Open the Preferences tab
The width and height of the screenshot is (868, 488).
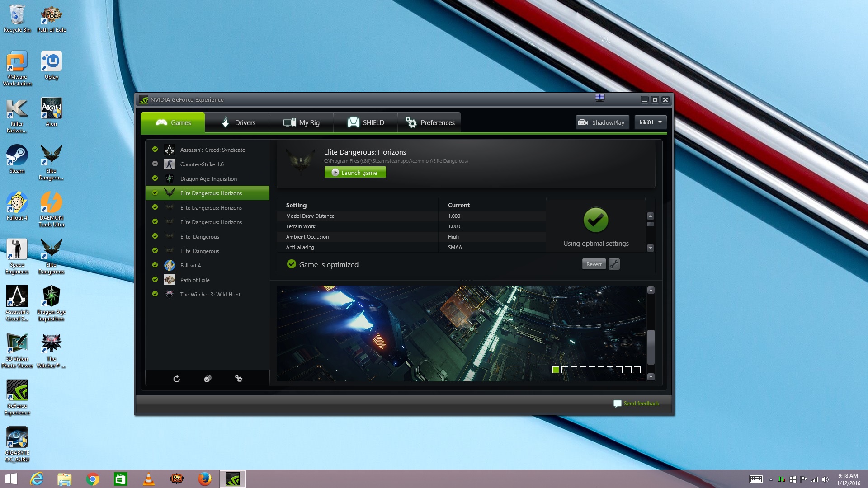point(429,122)
